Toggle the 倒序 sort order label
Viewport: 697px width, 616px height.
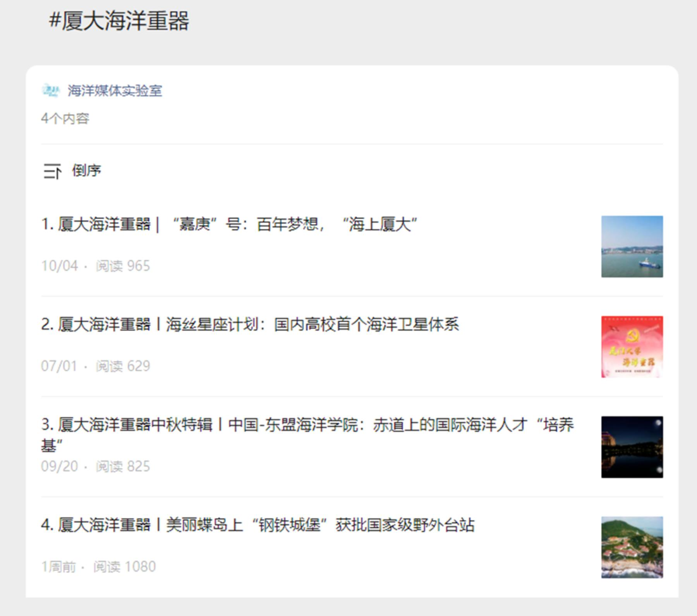coord(86,170)
